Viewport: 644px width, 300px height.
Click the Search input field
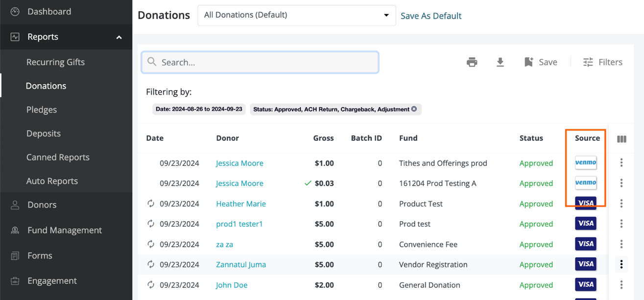[260, 62]
